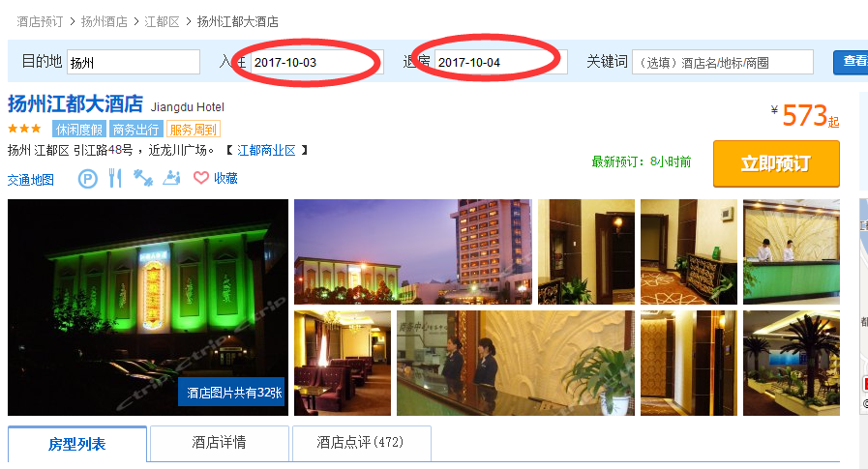Click the heart 收藏 favorite icon
868x469 pixels.
[201, 178]
